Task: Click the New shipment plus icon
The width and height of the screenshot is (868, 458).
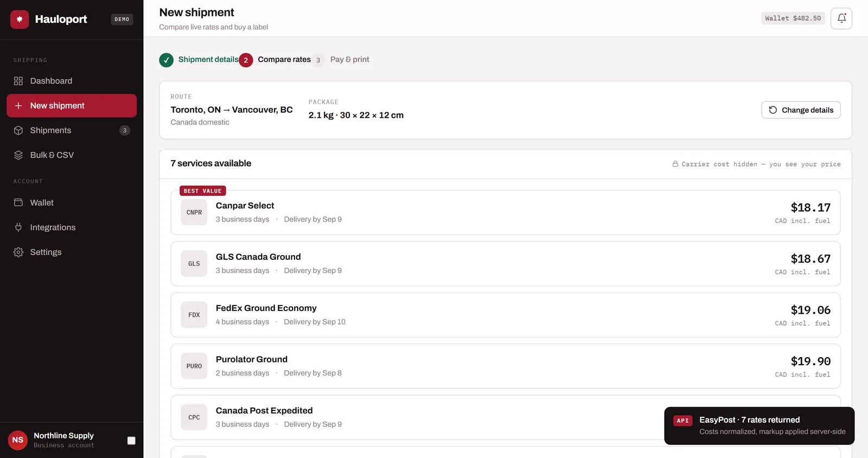Action: coord(18,106)
